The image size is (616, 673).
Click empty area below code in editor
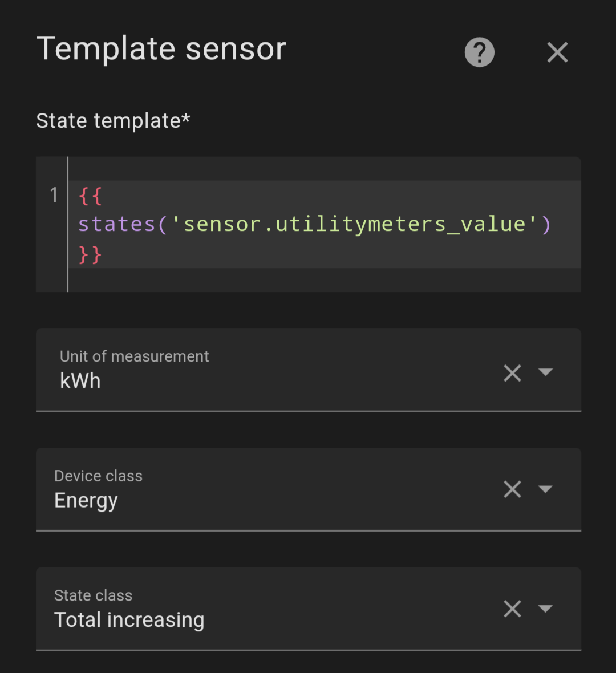[x=319, y=281]
